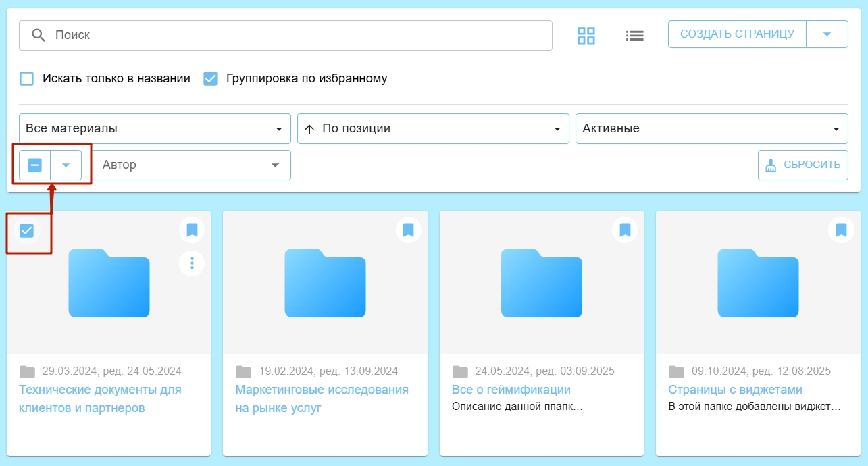Switch to list view
The width and height of the screenshot is (868, 466).
pos(634,36)
